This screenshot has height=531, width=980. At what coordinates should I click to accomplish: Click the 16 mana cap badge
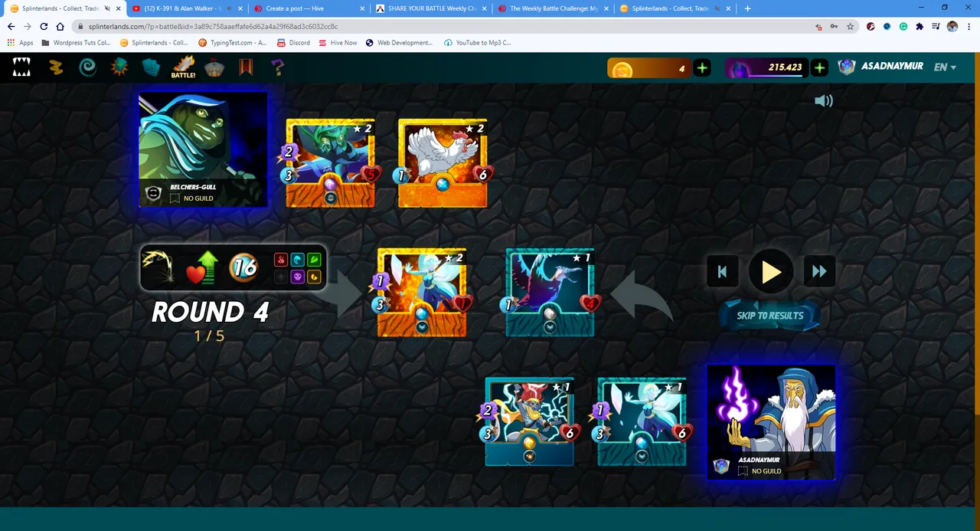click(x=244, y=267)
